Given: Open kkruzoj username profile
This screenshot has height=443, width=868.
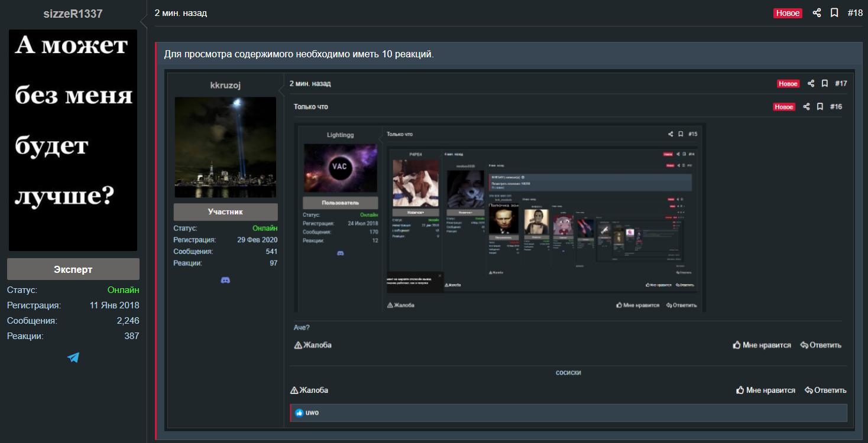Looking at the screenshot, I should point(225,86).
